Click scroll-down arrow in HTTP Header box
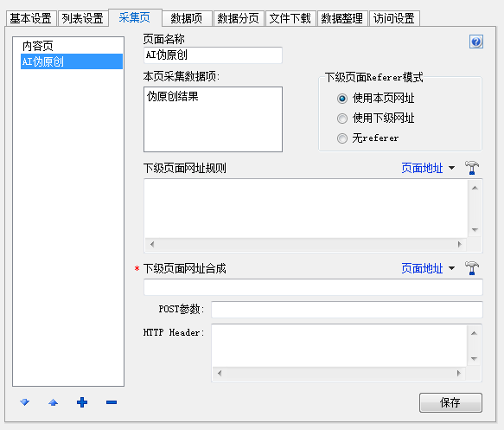This screenshot has width=504, height=430. coord(474,358)
